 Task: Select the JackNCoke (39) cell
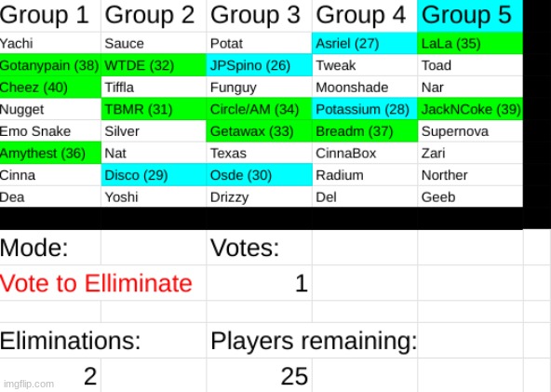470,109
